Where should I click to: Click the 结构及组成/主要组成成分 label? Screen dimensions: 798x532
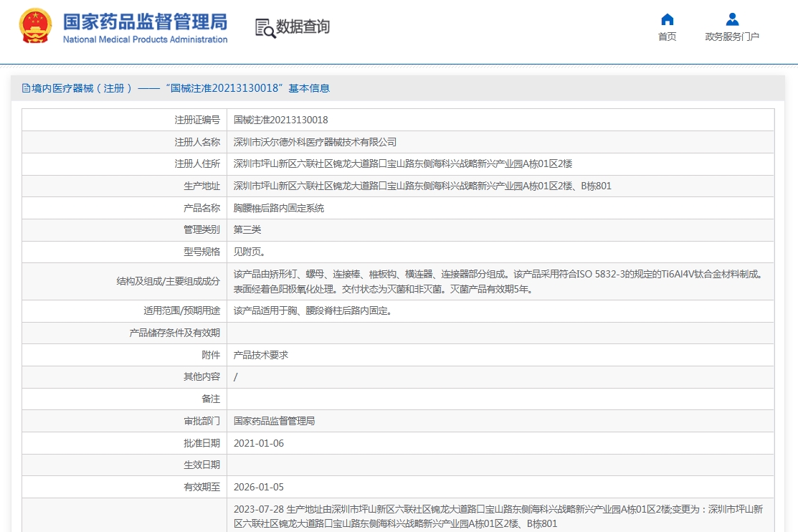pyautogui.click(x=168, y=281)
